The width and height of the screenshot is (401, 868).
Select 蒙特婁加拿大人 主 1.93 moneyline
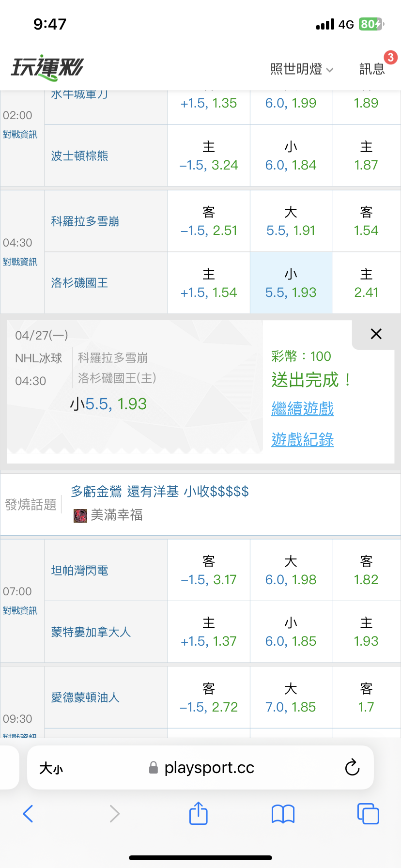click(x=366, y=632)
